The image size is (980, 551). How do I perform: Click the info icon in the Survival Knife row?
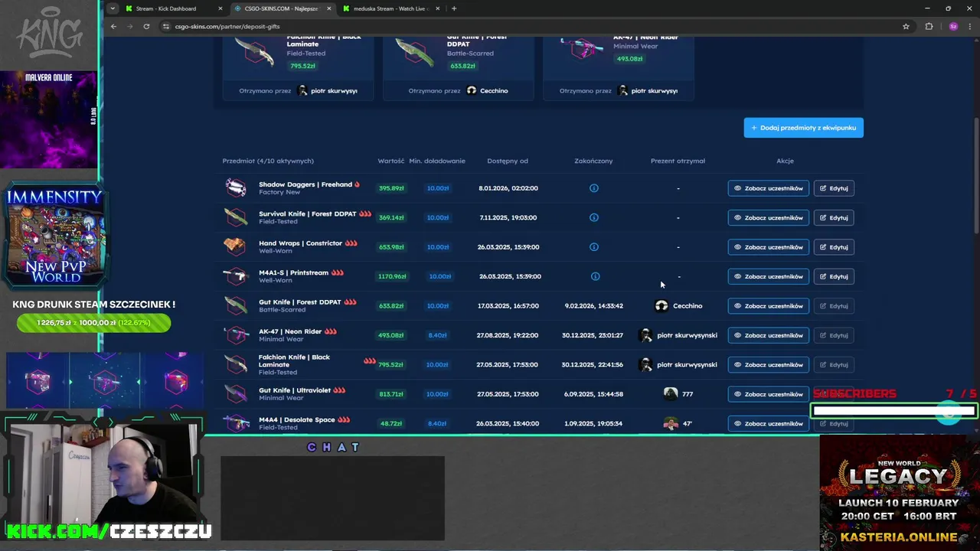click(x=594, y=217)
